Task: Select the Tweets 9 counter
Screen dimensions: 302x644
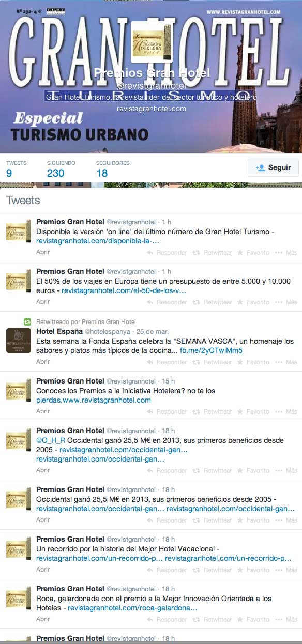Action: [17, 168]
